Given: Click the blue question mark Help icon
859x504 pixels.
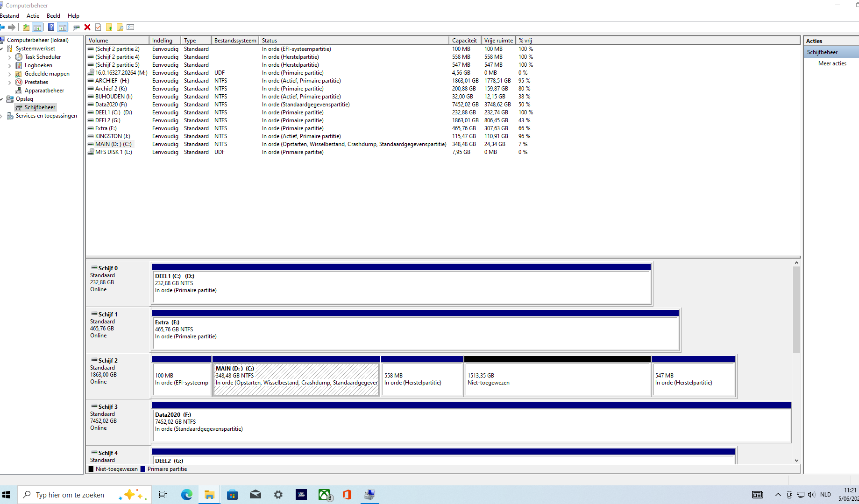Looking at the screenshot, I should pyautogui.click(x=51, y=27).
